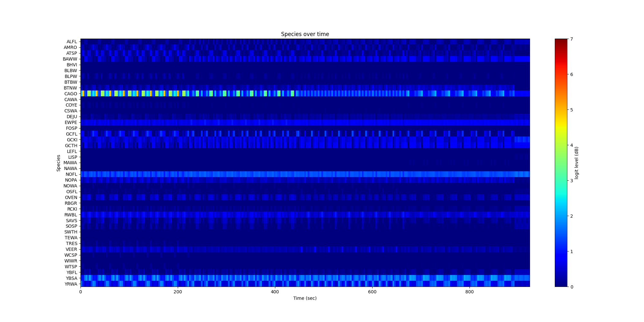
Task: Click the dark red top of the colorbar
Action: (561, 41)
